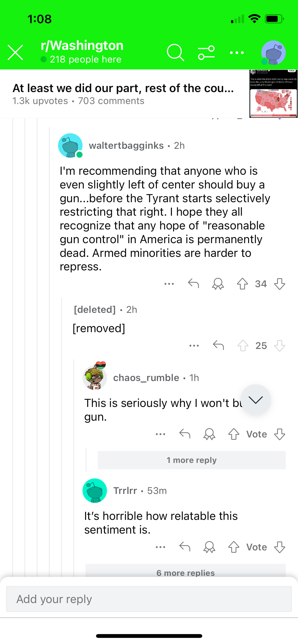This screenshot has height=644, width=298.
Task: Award Trrlrr's comment
Action: click(x=209, y=547)
